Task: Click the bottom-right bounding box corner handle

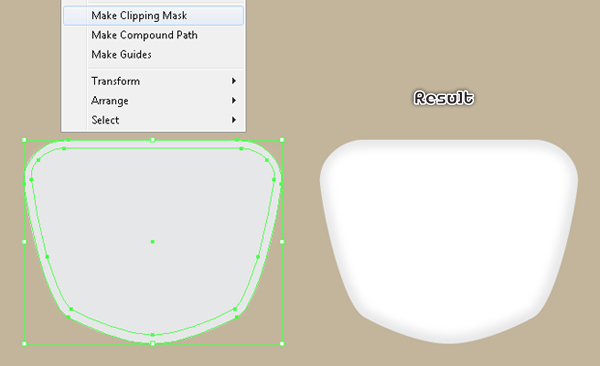Action: click(282, 344)
